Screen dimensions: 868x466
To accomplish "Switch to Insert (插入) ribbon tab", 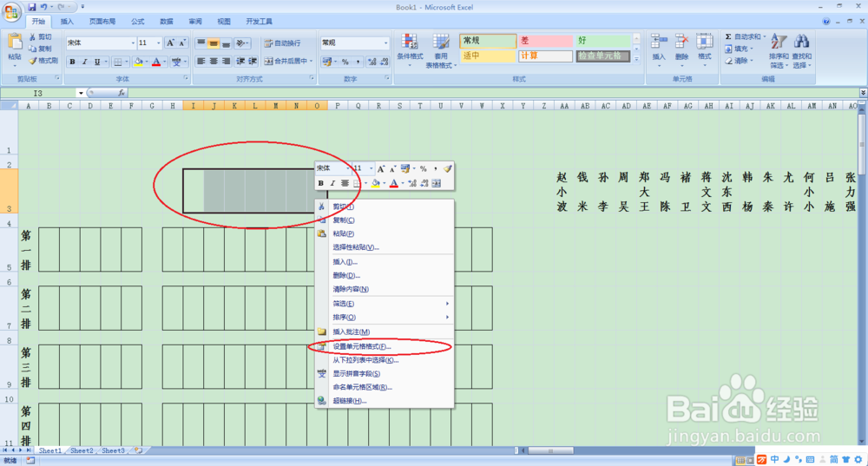I will click(x=67, y=22).
